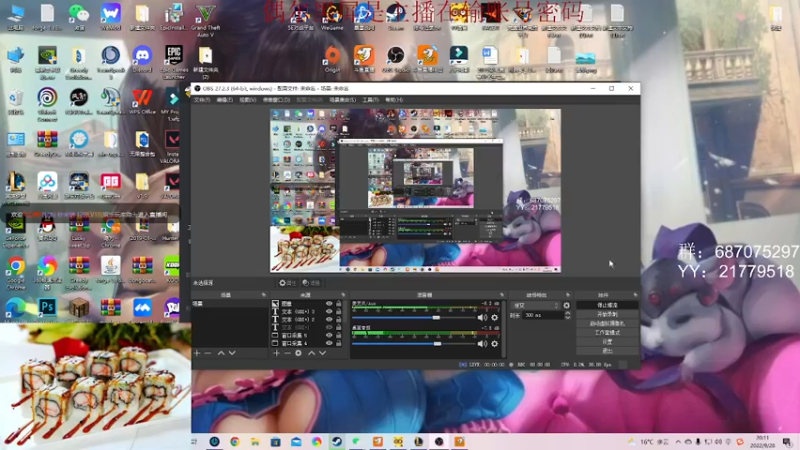Open the 文件(F) menu in OBS
Screen dimensions: 800x450
(202, 100)
